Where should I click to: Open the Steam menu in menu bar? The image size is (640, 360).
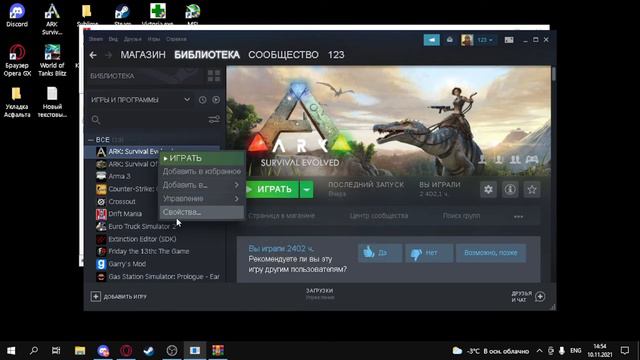(x=96, y=39)
